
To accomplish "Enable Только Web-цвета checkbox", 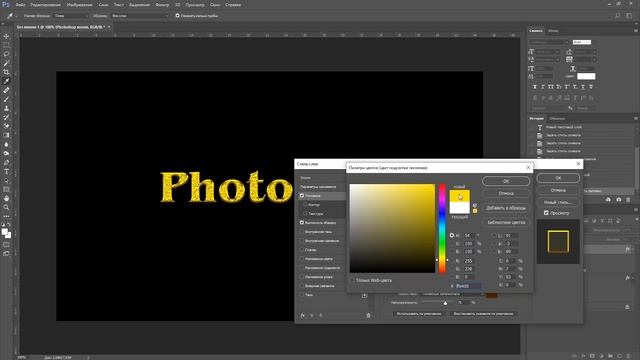I will coord(353,280).
